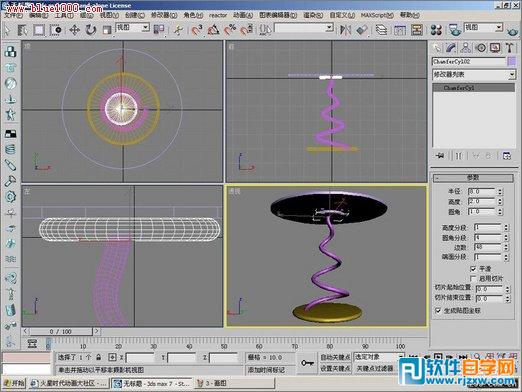The height and width of the screenshot is (392, 522).
Task: Toggle the 自动关键点 Auto Key button
Action: tap(335, 357)
